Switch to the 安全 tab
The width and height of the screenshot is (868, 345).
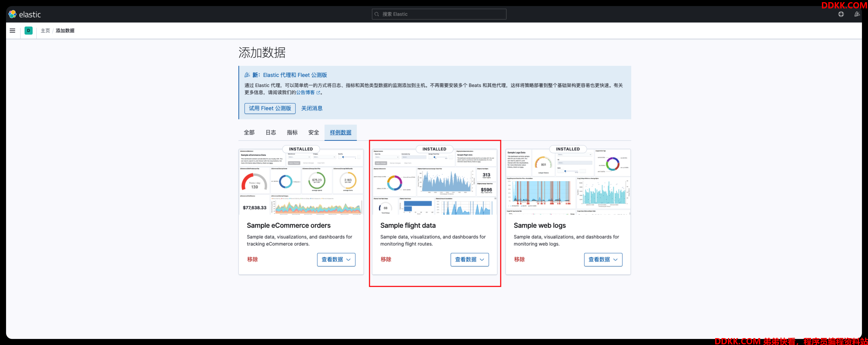click(x=314, y=133)
